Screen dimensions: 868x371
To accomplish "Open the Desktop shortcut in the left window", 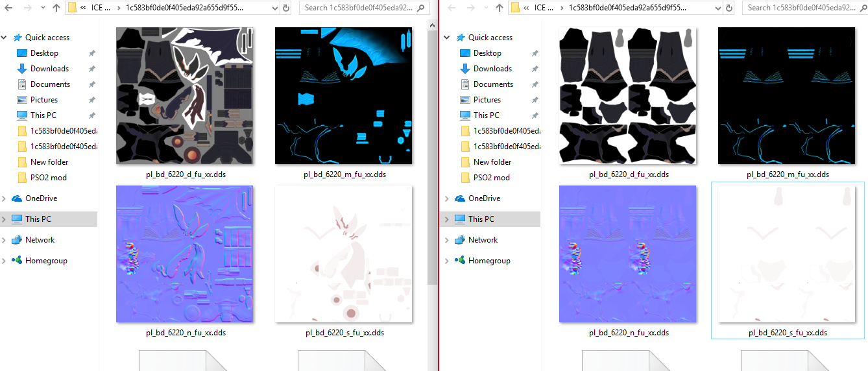I will click(44, 53).
